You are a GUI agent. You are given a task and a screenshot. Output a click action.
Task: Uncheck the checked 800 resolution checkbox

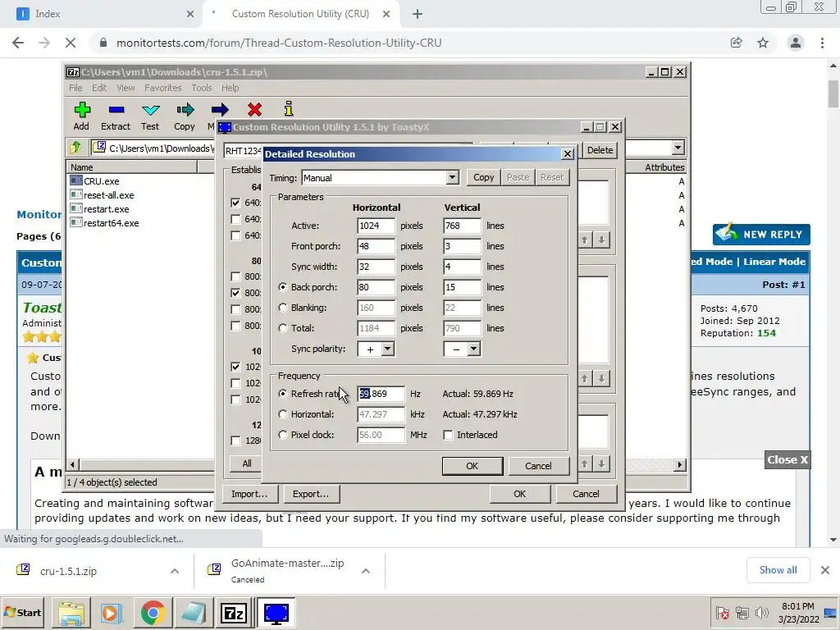pos(235,293)
